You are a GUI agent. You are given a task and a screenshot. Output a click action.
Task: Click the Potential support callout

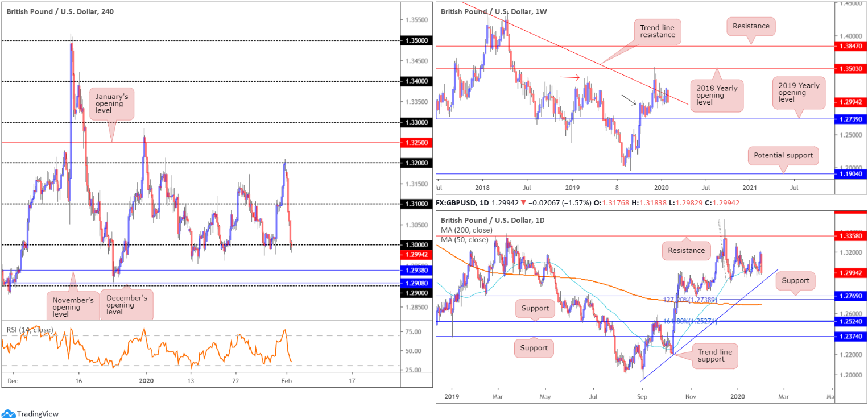pyautogui.click(x=783, y=155)
